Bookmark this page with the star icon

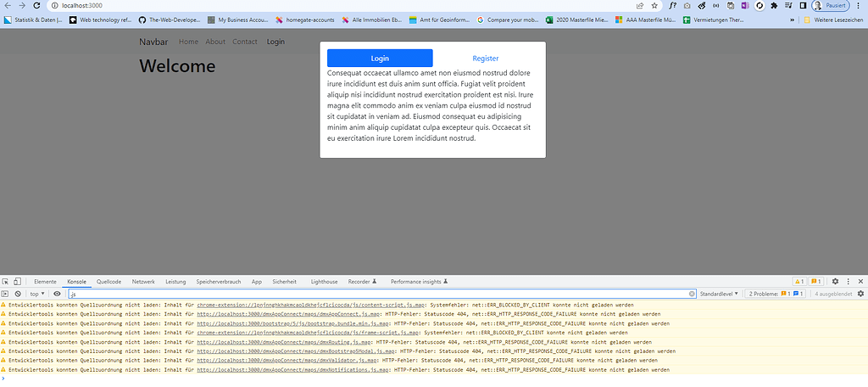pos(654,5)
